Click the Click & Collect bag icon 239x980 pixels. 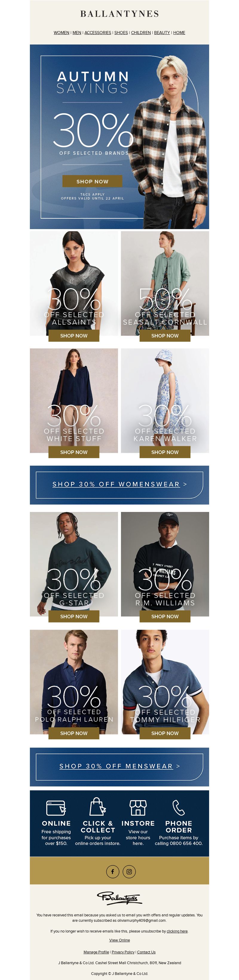pos(97,806)
